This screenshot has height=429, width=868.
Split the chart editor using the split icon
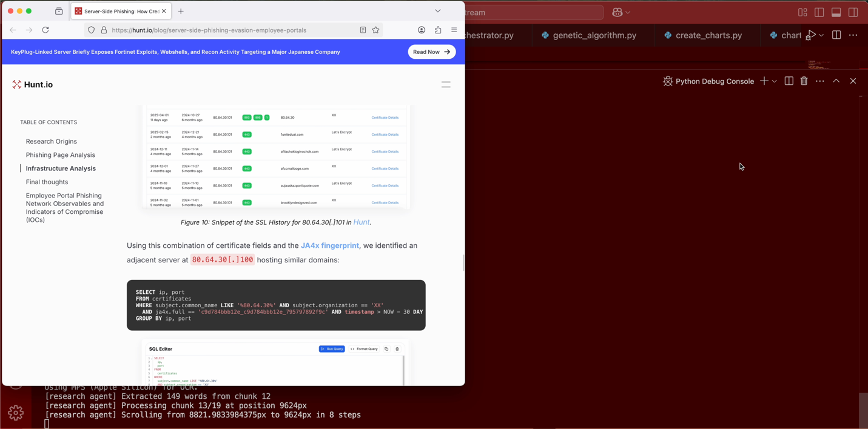[x=836, y=35]
